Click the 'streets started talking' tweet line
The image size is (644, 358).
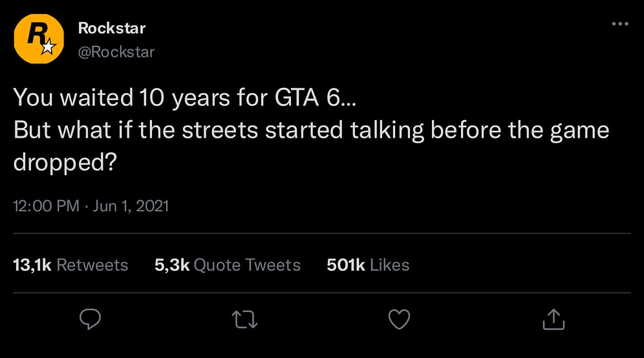pyautogui.click(x=311, y=130)
